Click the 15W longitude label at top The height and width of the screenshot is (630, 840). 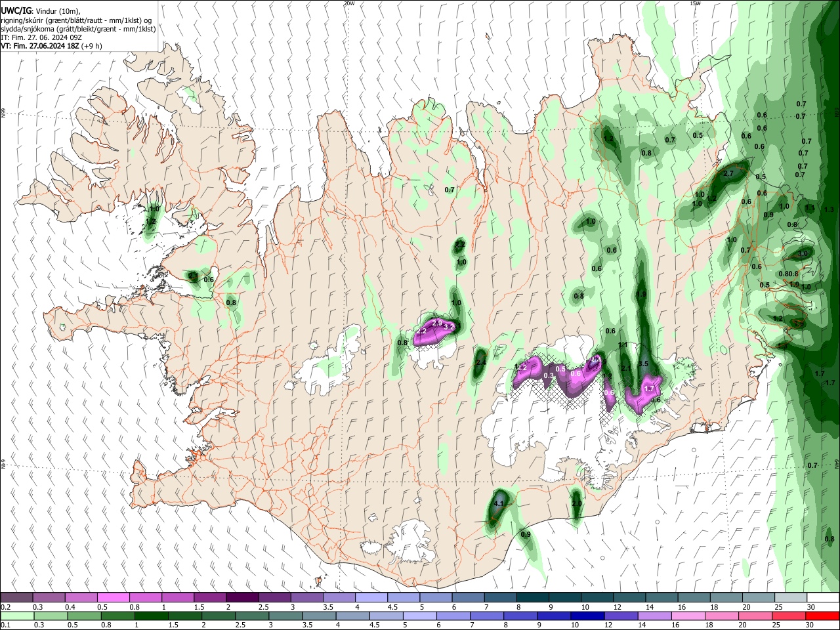[695, 3]
